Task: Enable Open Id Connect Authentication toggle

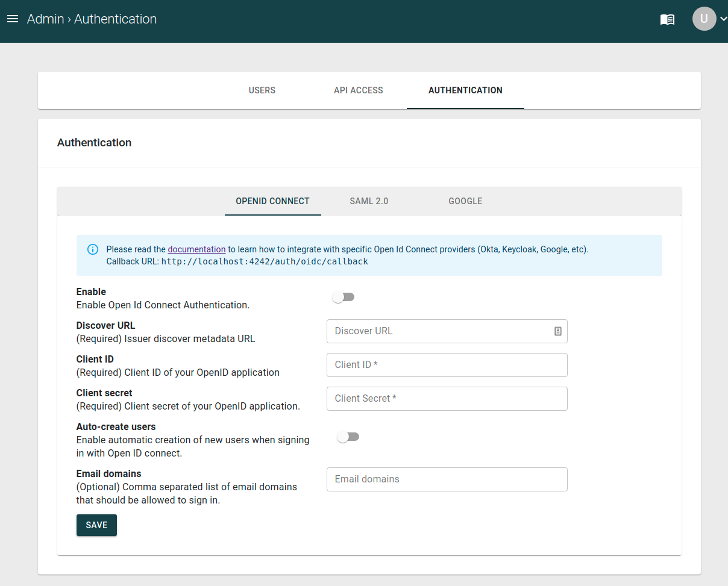Action: [x=344, y=298]
